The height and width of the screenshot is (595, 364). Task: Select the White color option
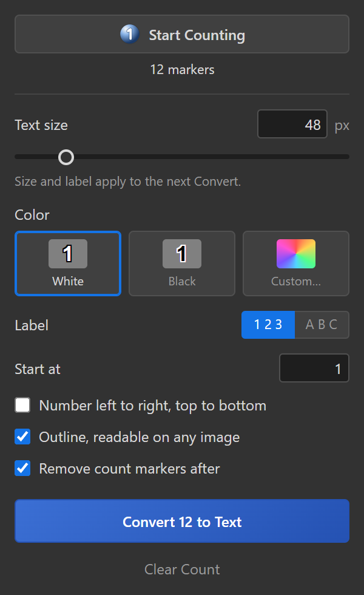68,263
